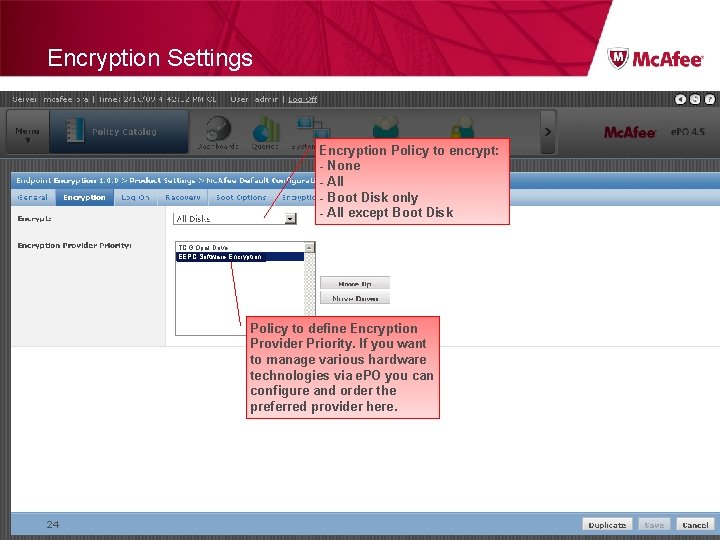Click the Move Up button
The image size is (720, 540).
point(354,284)
